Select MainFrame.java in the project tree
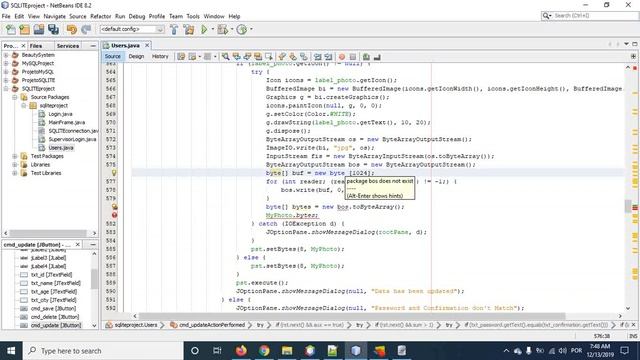 tap(67, 122)
